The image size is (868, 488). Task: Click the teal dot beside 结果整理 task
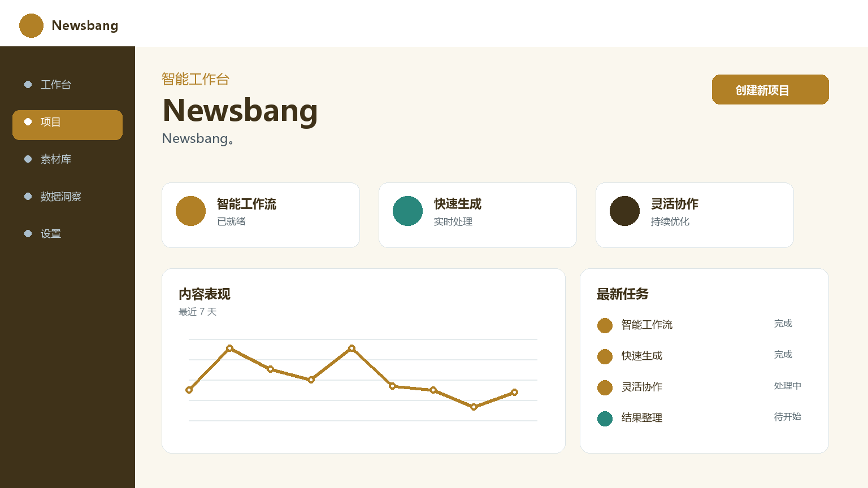pyautogui.click(x=605, y=419)
